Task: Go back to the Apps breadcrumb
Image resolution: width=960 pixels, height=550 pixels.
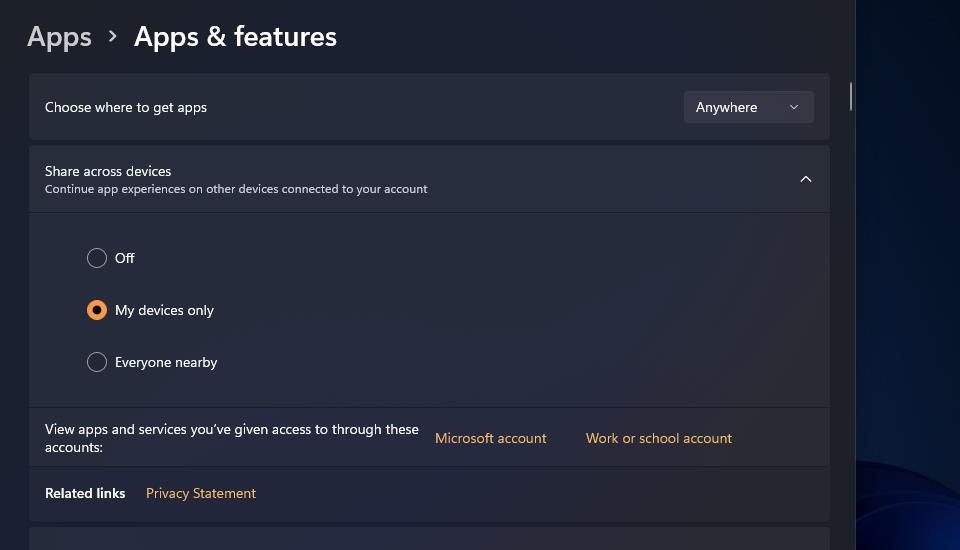Action: point(59,37)
